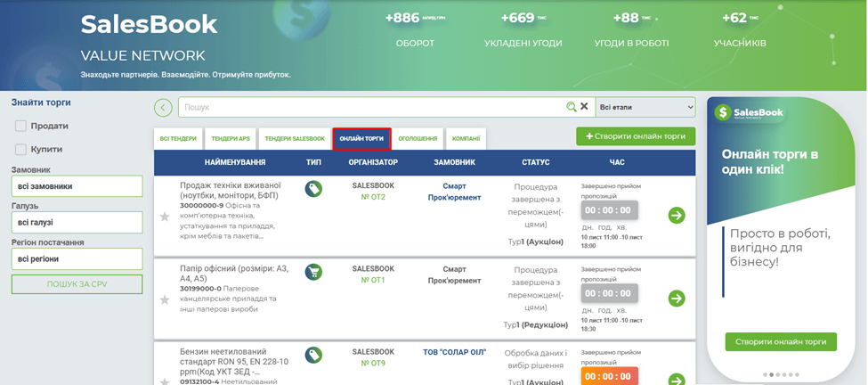The width and height of the screenshot is (868, 385).
Task: Tick the Купити checkbox
Action: pyautogui.click(x=20, y=150)
